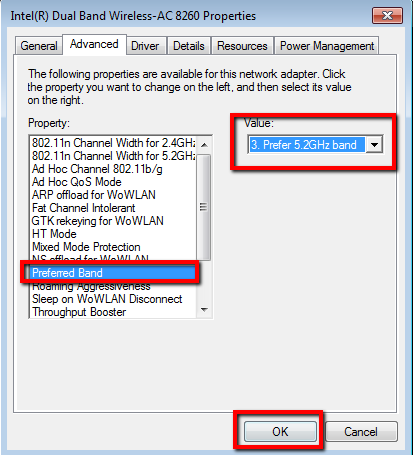The height and width of the screenshot is (455, 413).
Task: Select 802.11n Channel Width for 5.2GHz
Action: point(113,156)
